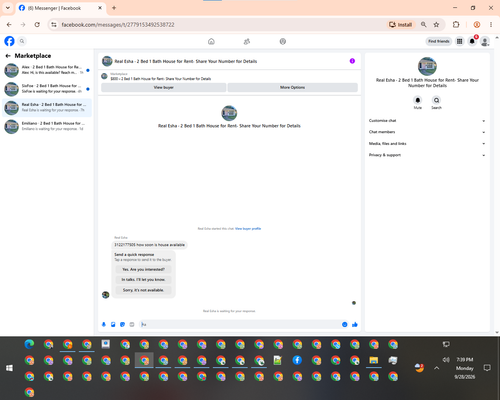Choose a sticker from the composer
The width and height of the screenshot is (500, 400).
pos(122,324)
